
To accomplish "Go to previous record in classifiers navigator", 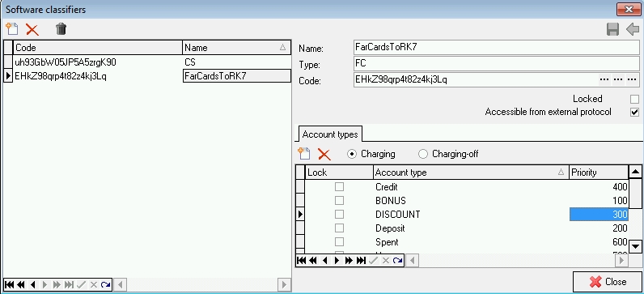I will pyautogui.click(x=33, y=284).
